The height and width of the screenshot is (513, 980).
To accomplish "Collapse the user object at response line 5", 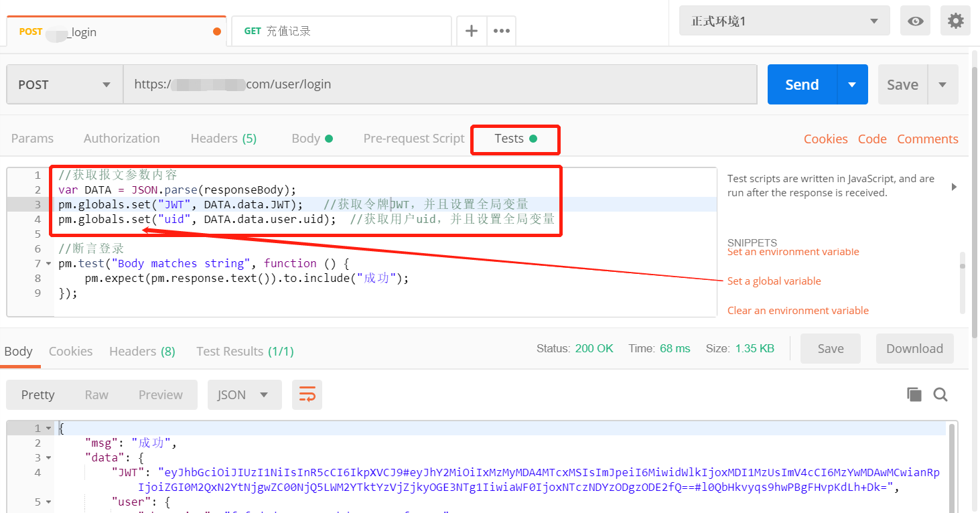I will pos(47,502).
